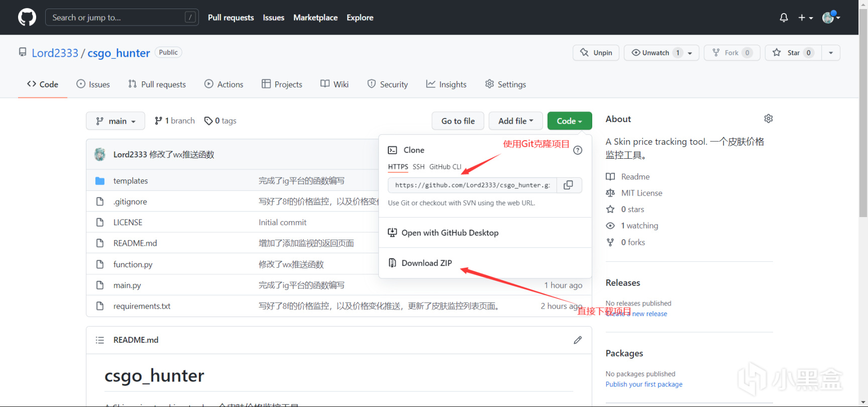Expand the main branch selector

[116, 121]
